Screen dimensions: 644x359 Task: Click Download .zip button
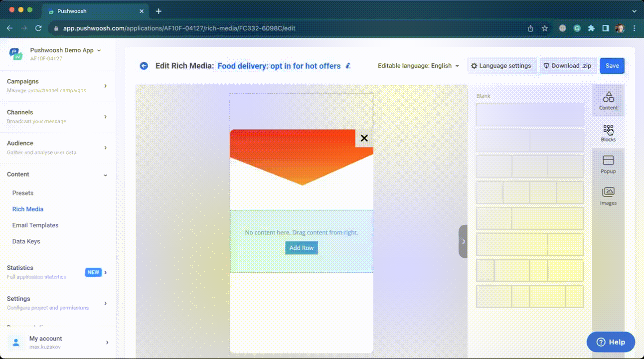(568, 66)
